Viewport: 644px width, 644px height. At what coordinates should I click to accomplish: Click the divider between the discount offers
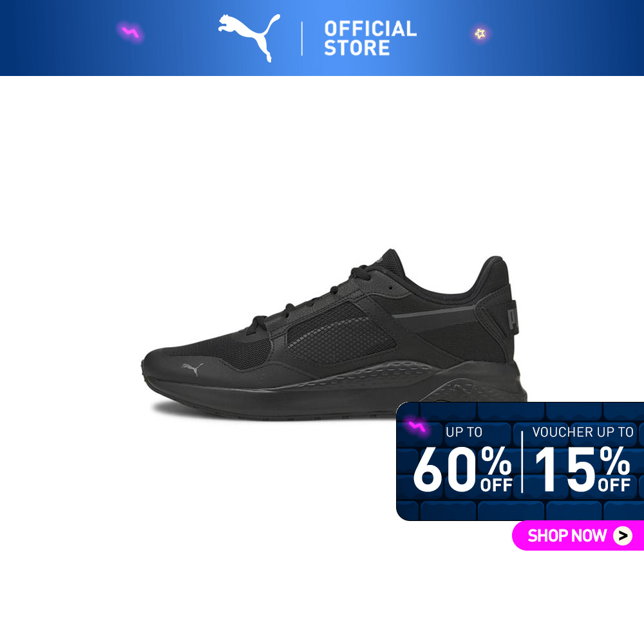click(x=522, y=462)
